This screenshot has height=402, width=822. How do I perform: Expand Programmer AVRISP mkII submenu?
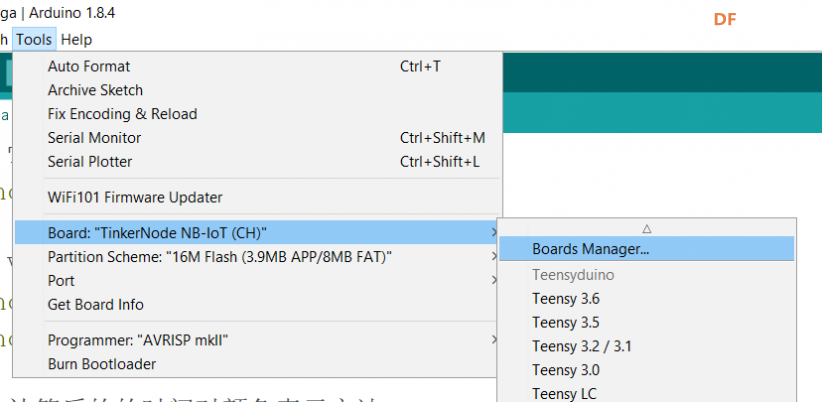257,341
